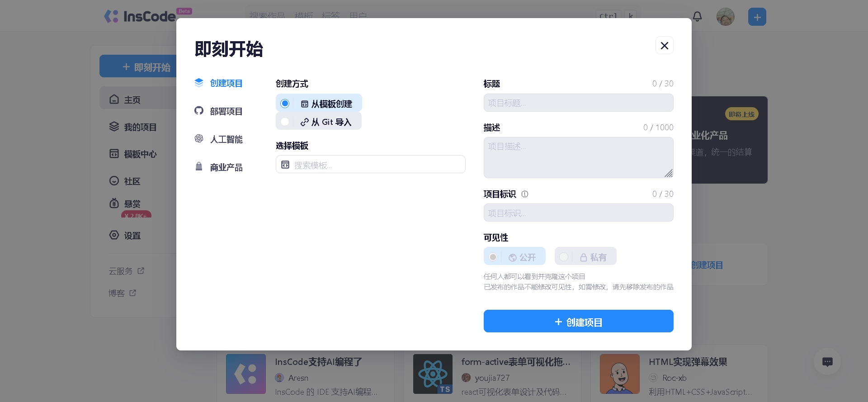This screenshot has height=402, width=868.
Task: Click the compass icon beside 社区
Action: pyautogui.click(x=114, y=181)
